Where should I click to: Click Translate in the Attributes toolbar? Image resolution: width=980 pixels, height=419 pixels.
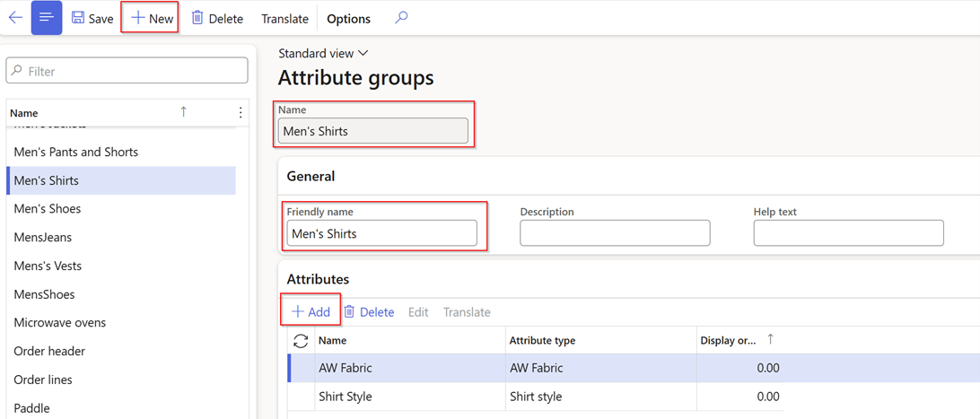tap(467, 312)
